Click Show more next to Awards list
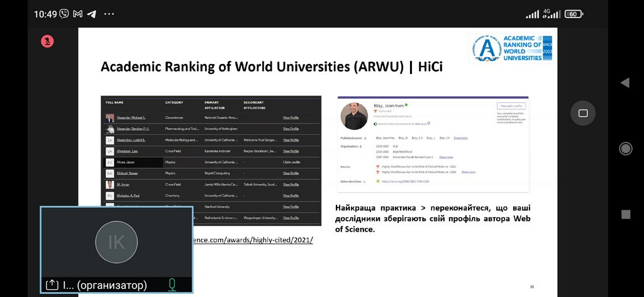Image resolution: width=644 pixels, height=297 pixels. [x=468, y=172]
